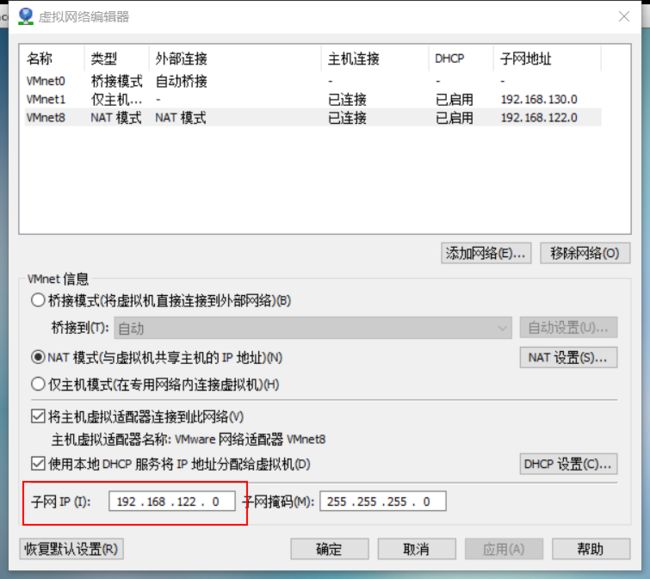Click 自动桥接 cell in VMnet0 row
650x579 pixels.
click(x=181, y=81)
